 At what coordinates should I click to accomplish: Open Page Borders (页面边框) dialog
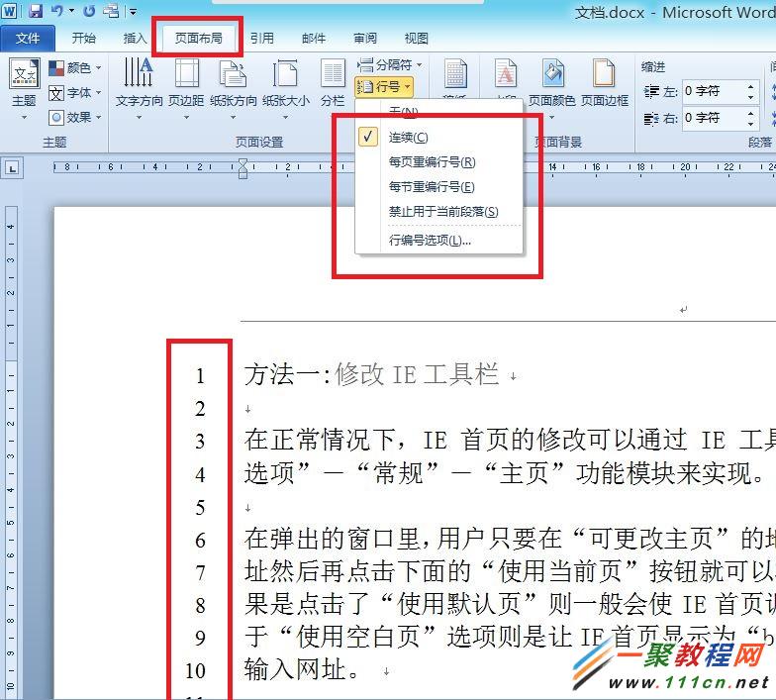(604, 82)
